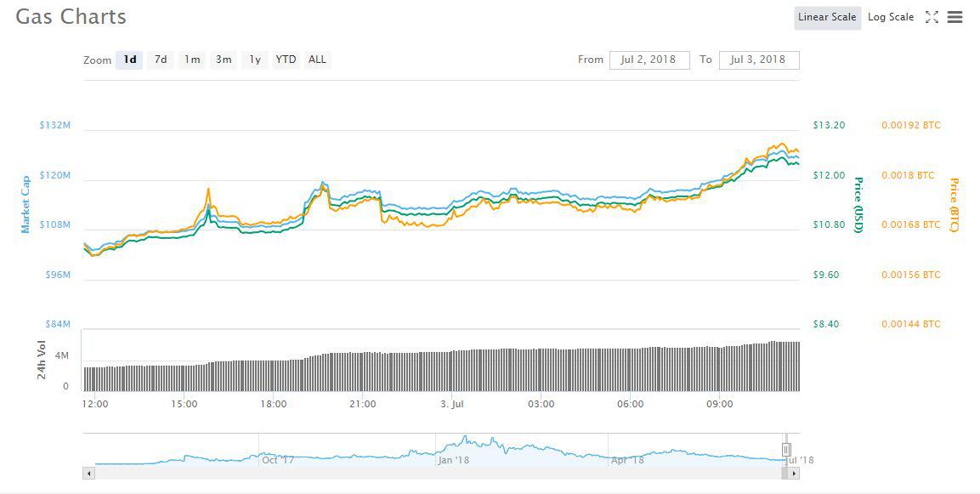
Task: Click Oct '17 in the navigator
Action: [278, 460]
